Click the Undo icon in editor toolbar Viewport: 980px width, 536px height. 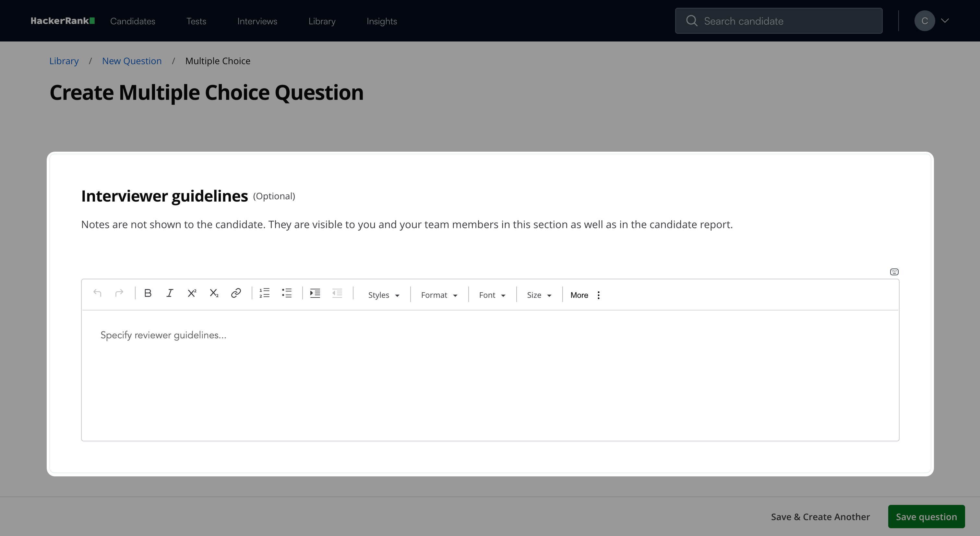tap(97, 293)
